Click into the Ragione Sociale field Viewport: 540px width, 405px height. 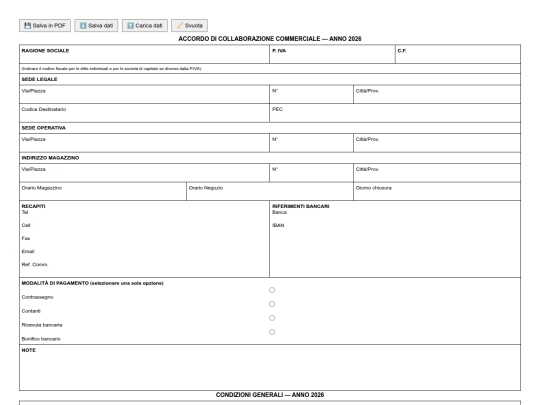144,54
